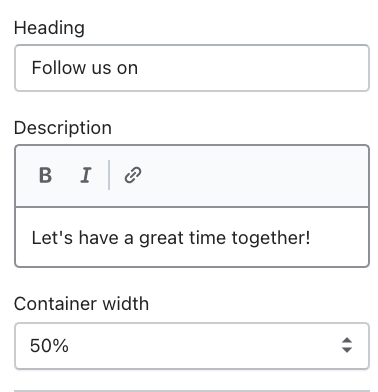
Task: Focus the Heading input field
Action: tap(192, 68)
